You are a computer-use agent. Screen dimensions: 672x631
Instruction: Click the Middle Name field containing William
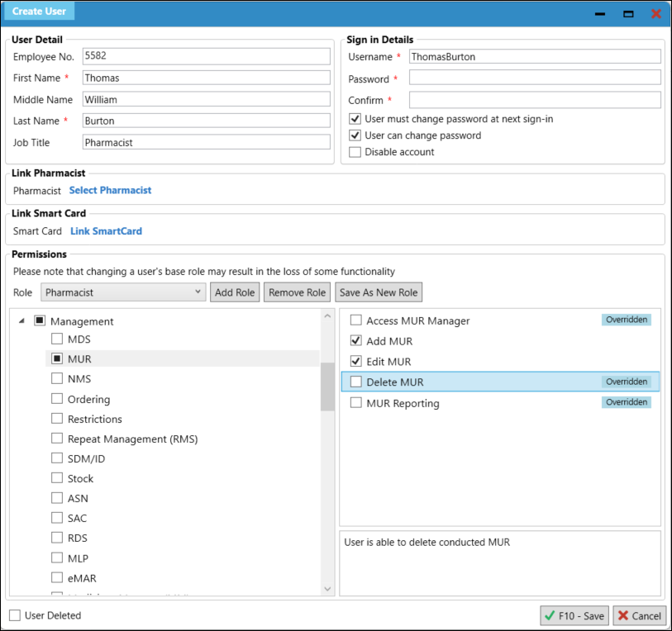(x=206, y=99)
